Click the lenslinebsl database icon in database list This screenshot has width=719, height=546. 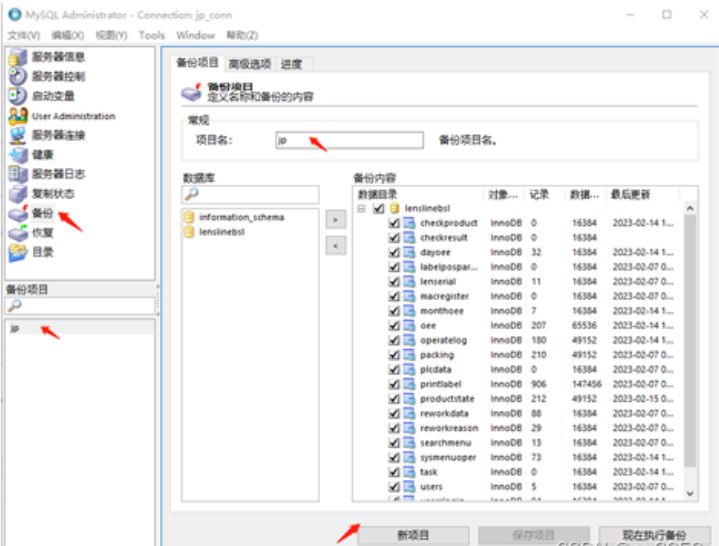point(189,232)
